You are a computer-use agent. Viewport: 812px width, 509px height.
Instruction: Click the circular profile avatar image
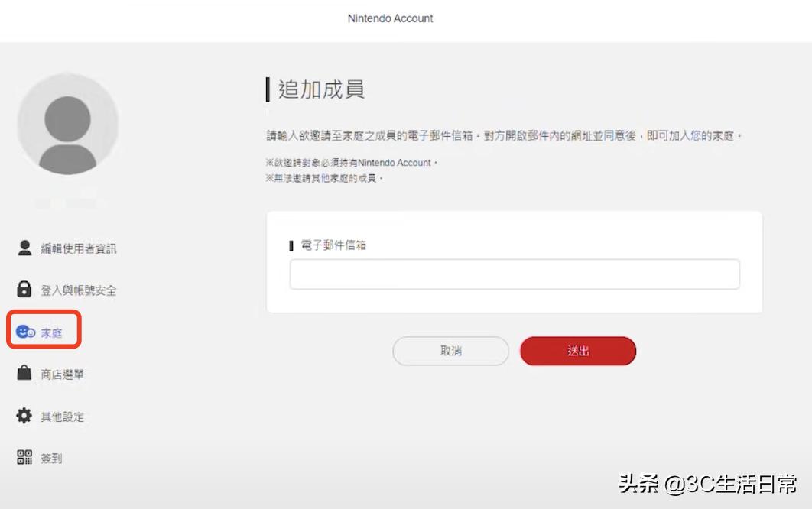67,127
